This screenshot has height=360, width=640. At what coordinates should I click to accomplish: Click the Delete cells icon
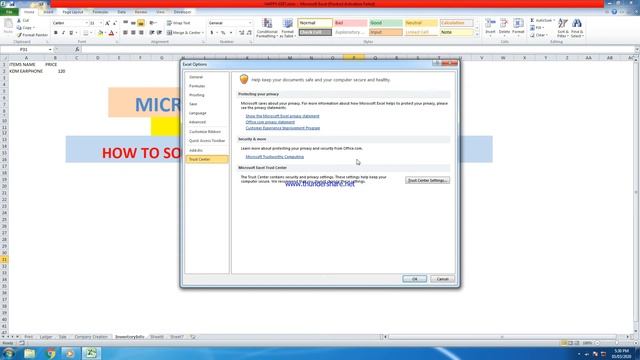click(x=504, y=24)
